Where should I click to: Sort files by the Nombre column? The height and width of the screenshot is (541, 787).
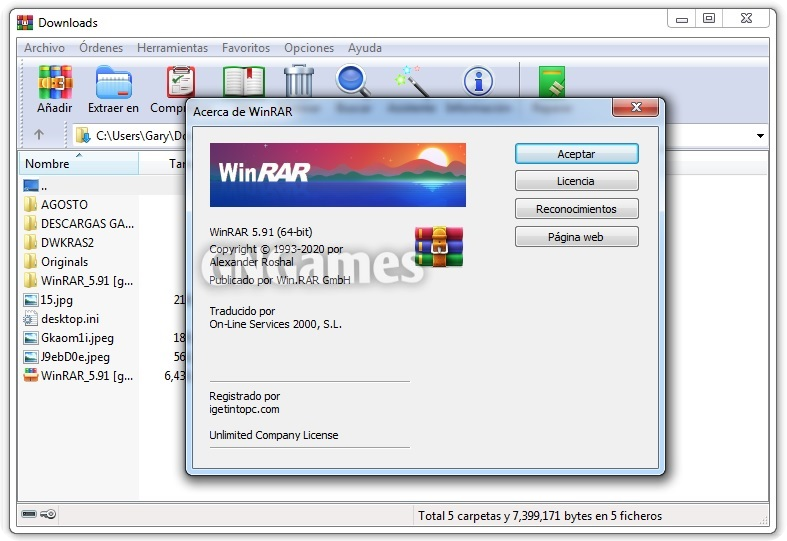pyautogui.click(x=78, y=164)
